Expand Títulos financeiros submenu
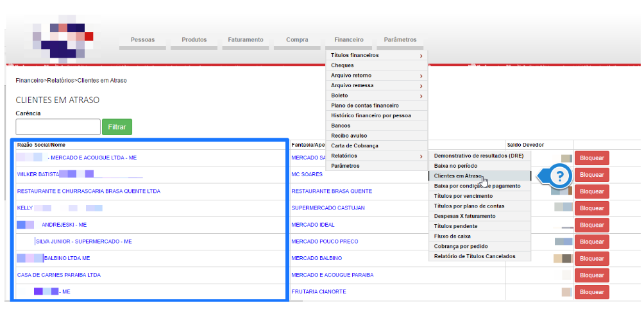644x310 pixels. (x=376, y=56)
